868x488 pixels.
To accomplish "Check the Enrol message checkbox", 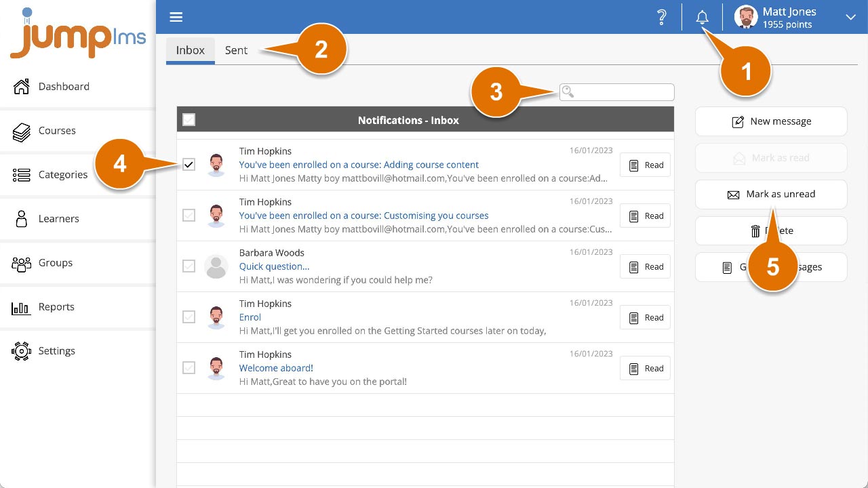I will 189,317.
